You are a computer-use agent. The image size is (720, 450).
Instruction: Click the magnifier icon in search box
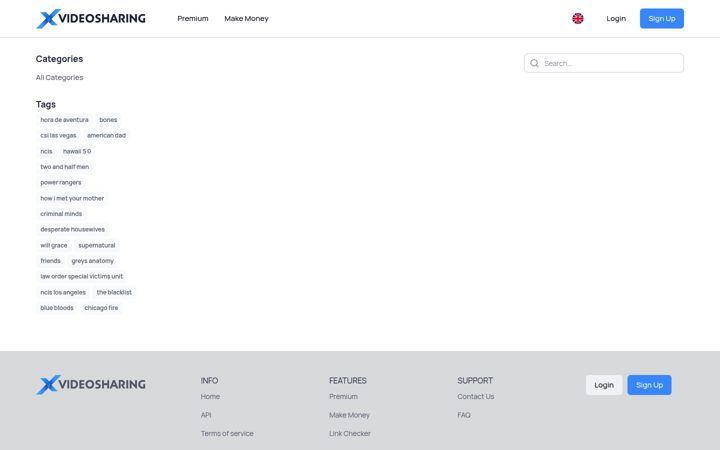(x=534, y=63)
